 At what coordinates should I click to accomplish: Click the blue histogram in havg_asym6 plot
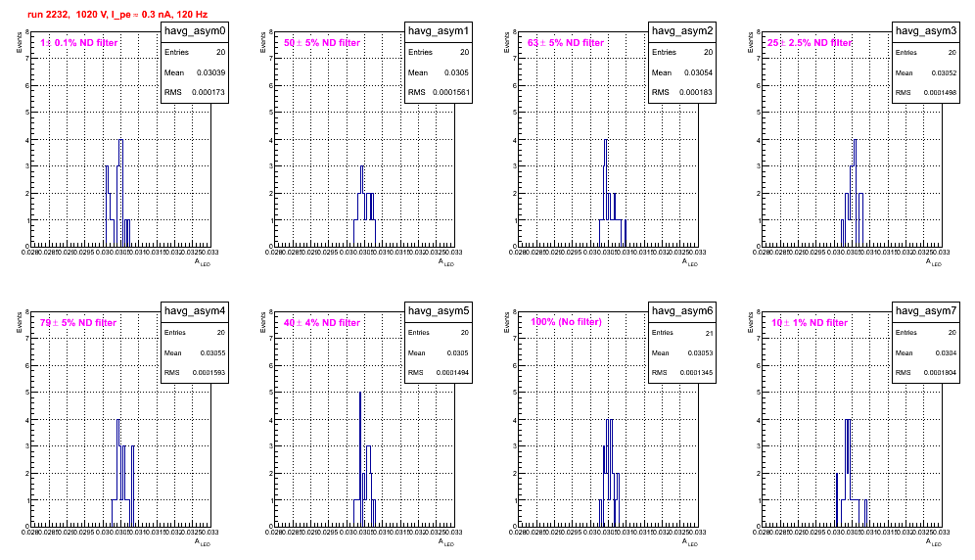[610, 473]
